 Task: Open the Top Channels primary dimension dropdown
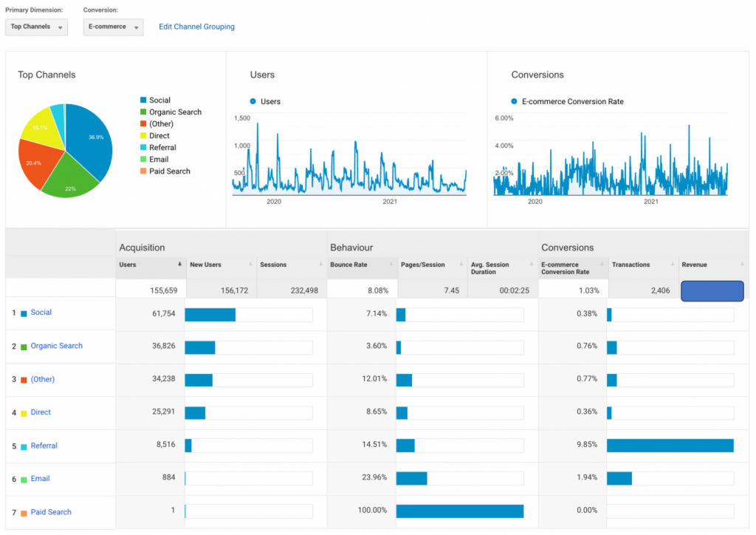click(36, 27)
